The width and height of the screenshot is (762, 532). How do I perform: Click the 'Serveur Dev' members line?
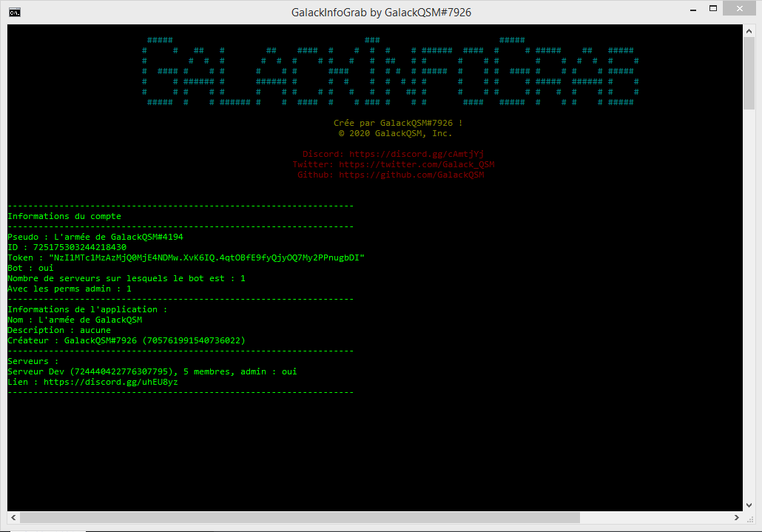click(x=152, y=371)
